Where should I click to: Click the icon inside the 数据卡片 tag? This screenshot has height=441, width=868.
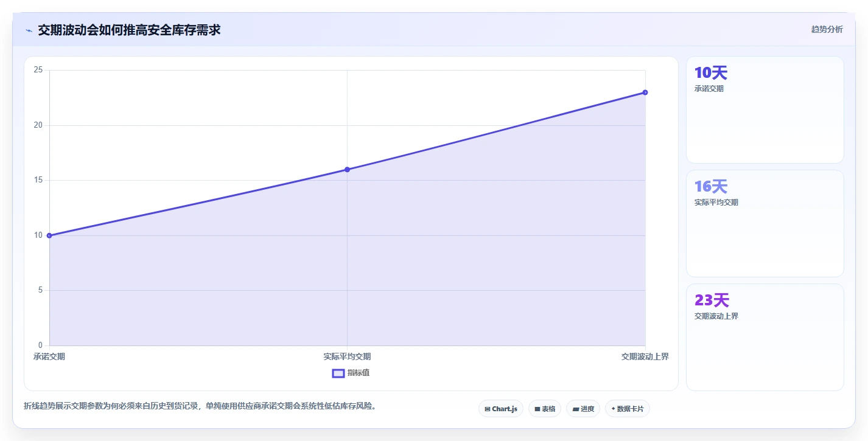[613, 409]
